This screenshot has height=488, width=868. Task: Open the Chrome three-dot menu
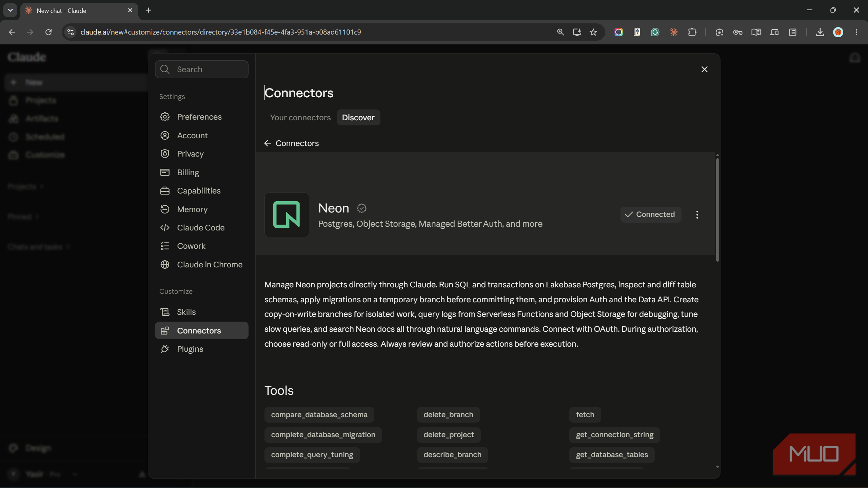[856, 32]
